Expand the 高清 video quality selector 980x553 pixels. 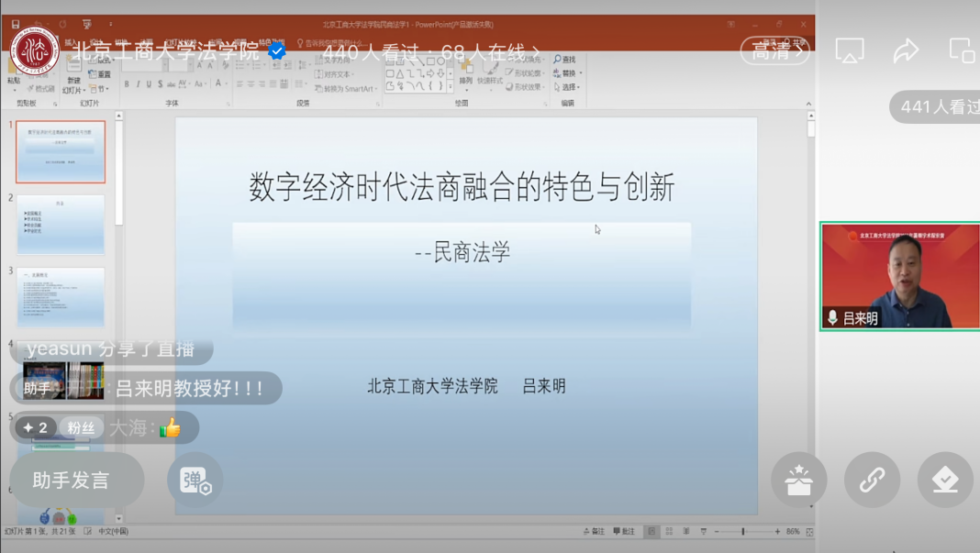(x=775, y=51)
